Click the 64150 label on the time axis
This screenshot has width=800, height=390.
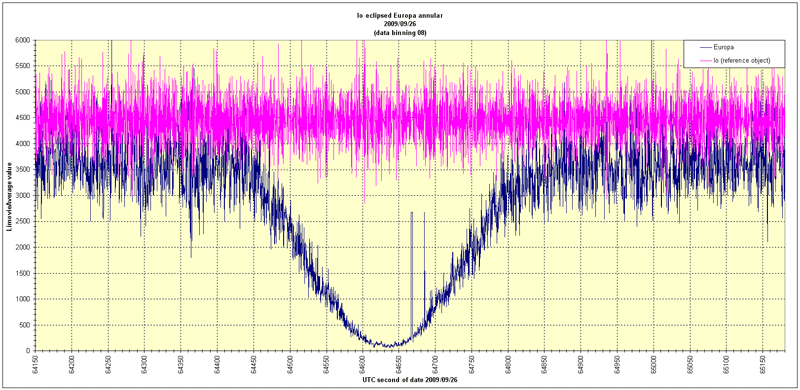click(35, 363)
